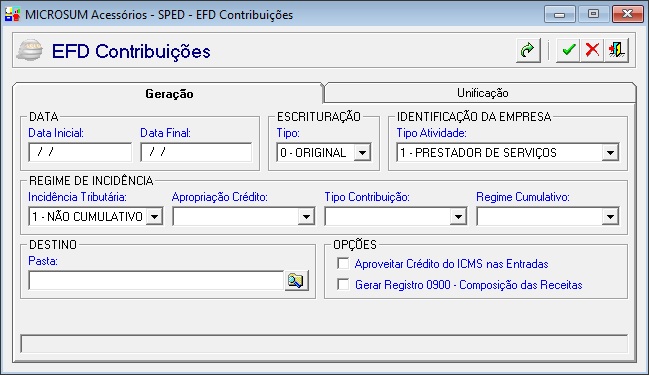The height and width of the screenshot is (375, 649).
Task: Click the 'Incidência Tributária:' label
Action: click(77, 197)
